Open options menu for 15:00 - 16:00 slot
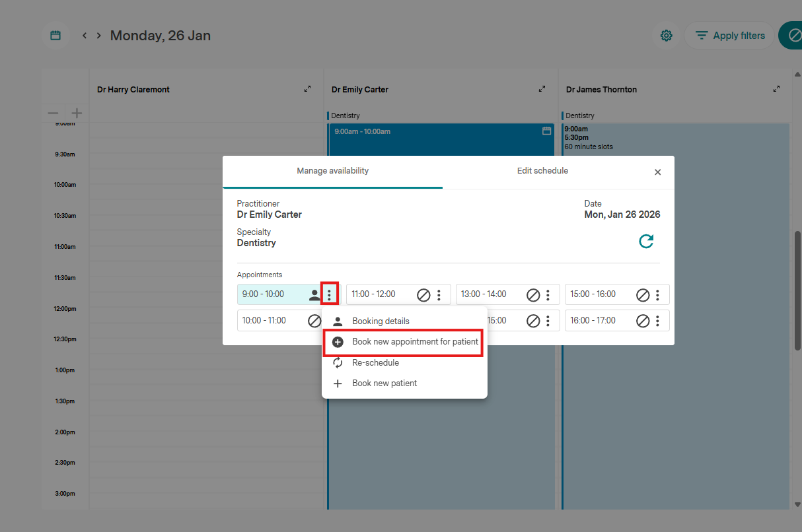 (x=657, y=294)
